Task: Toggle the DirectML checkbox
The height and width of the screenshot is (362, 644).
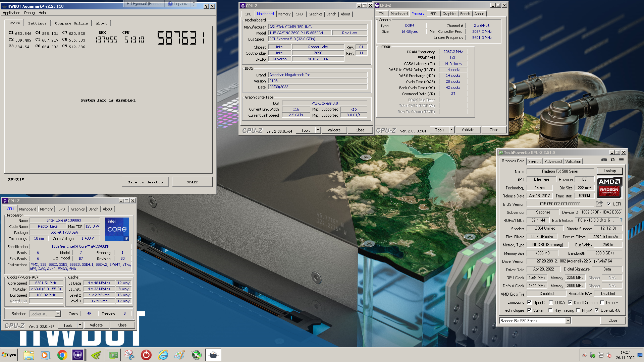Action: (x=602, y=302)
